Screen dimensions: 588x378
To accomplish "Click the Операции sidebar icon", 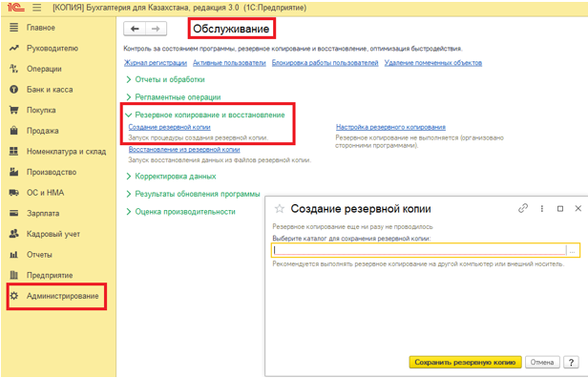I will [x=14, y=69].
